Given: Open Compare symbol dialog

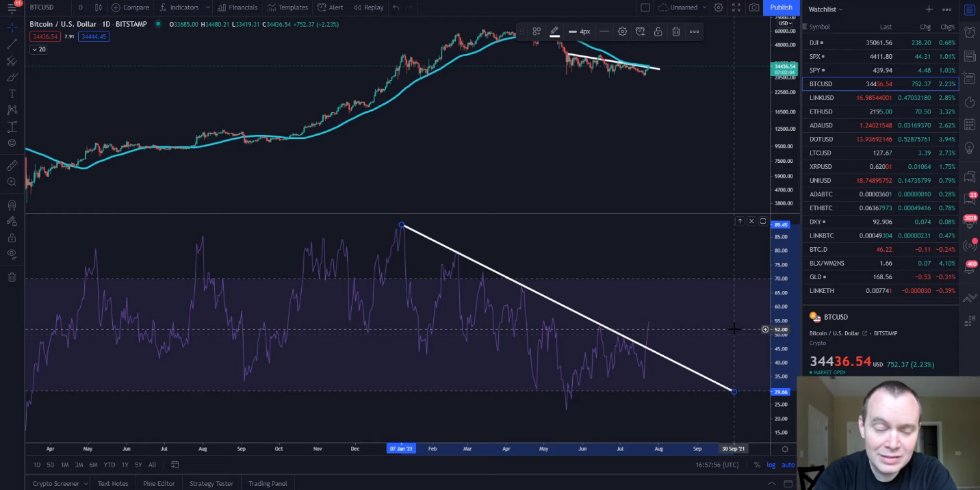Looking at the screenshot, I should [131, 8].
